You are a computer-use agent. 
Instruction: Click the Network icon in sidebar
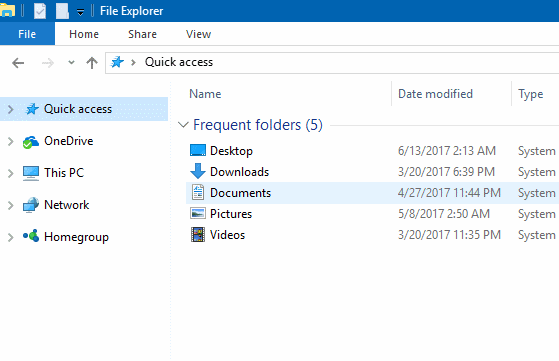31,205
